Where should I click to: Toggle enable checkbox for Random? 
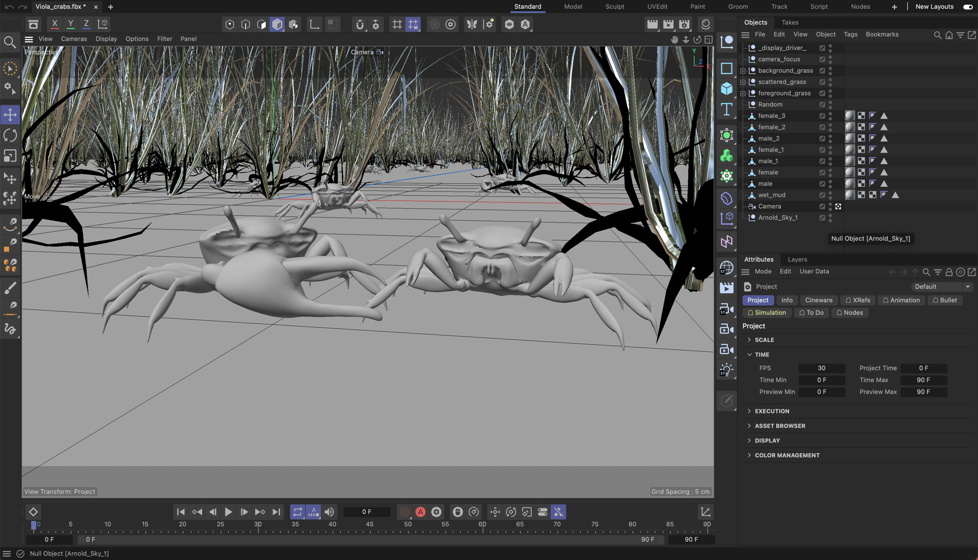pos(822,104)
